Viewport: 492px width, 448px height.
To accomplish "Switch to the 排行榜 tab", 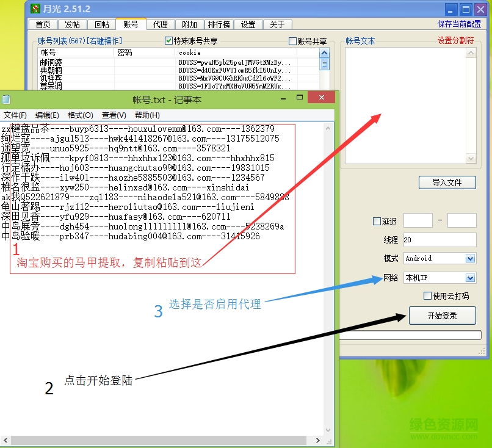I will click(x=219, y=24).
